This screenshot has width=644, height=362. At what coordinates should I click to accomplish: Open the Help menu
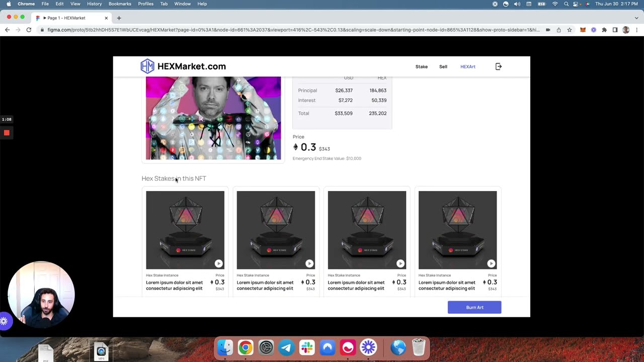tap(202, 4)
